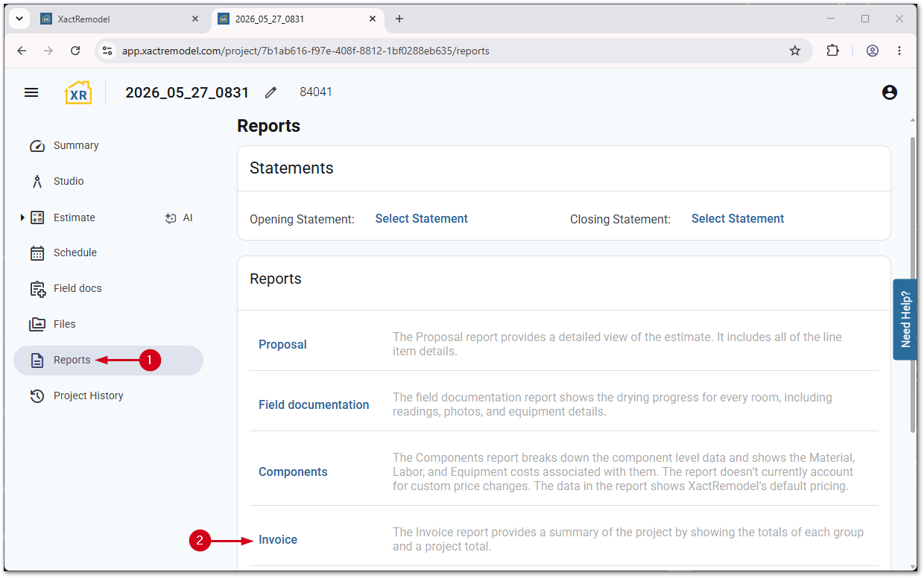The image size is (924, 578).
Task: Expand the Estimate tree arrow
Action: (x=22, y=217)
